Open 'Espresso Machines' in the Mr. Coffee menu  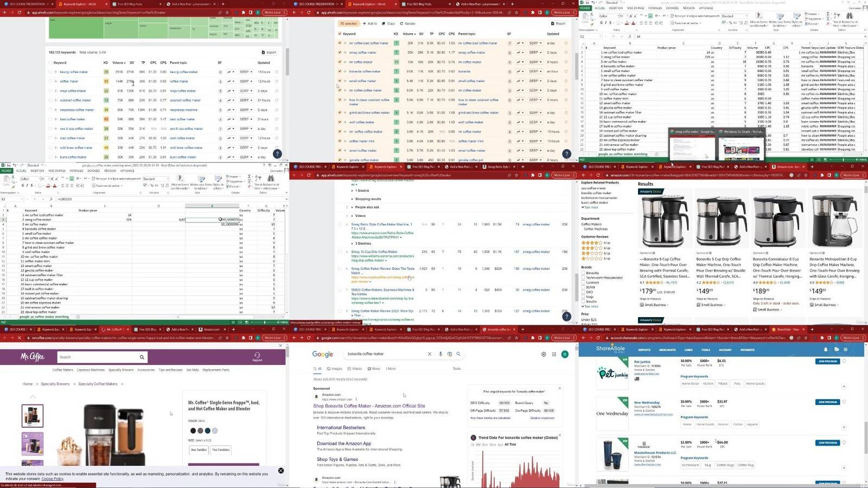pos(91,370)
